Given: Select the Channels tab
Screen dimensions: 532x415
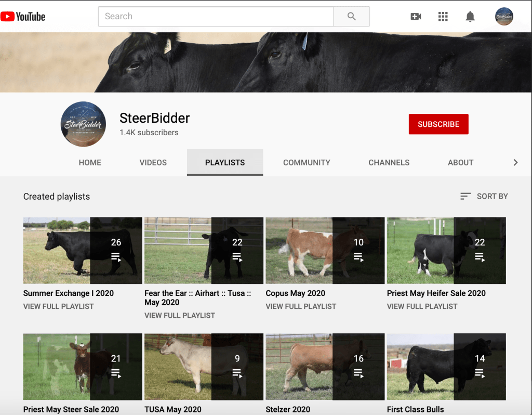Looking at the screenshot, I should point(389,162).
